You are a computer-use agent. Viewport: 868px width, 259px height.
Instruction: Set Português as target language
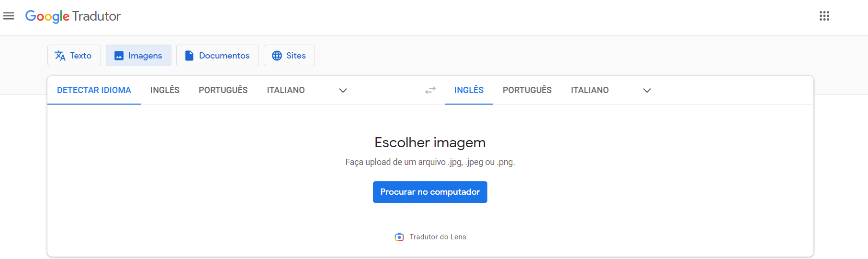(x=527, y=90)
